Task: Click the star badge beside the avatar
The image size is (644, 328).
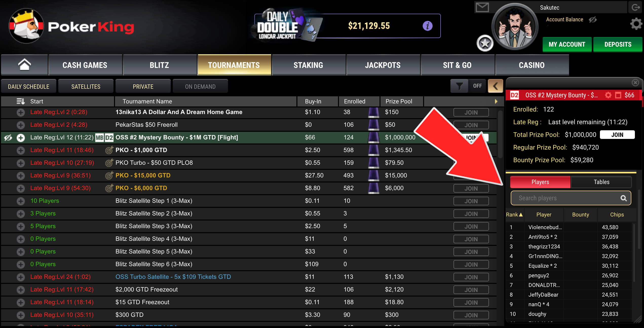Action: (x=485, y=43)
